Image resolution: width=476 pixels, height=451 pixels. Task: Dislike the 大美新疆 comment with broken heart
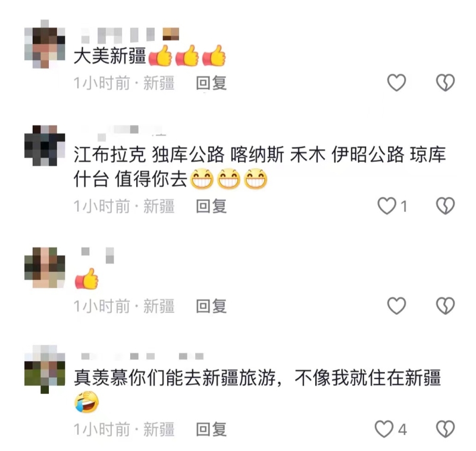445,83
